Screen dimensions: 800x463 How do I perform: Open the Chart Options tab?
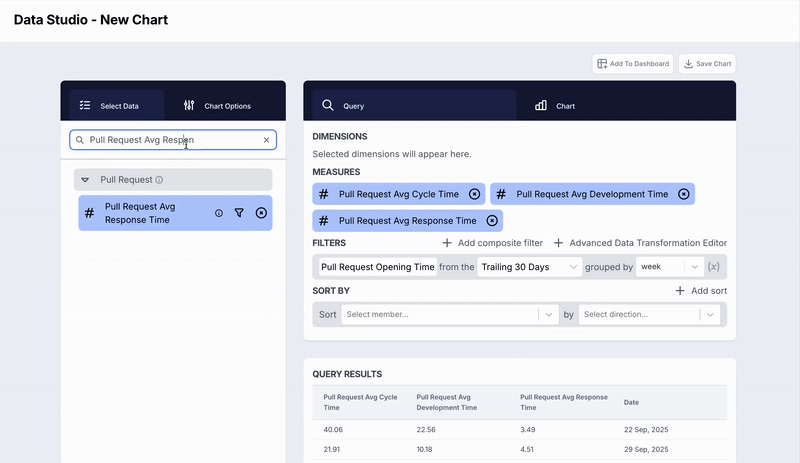(217, 106)
